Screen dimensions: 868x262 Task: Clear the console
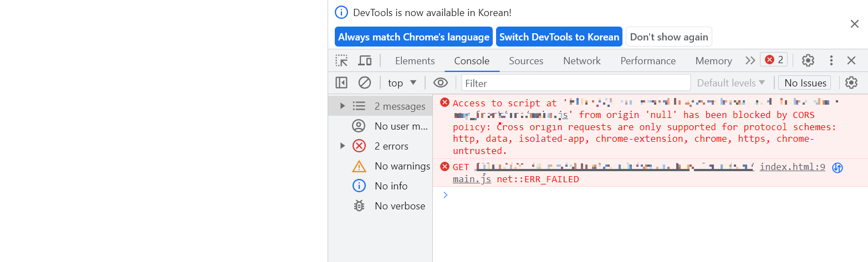pyautogui.click(x=364, y=83)
